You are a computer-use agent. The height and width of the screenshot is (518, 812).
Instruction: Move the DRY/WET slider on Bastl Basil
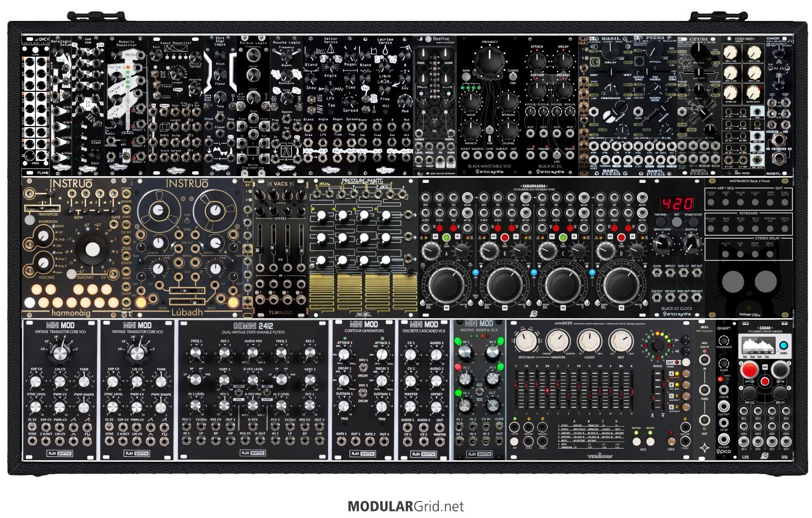(611, 73)
